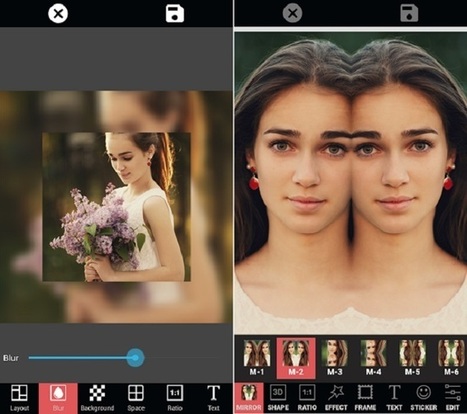Open the EDIT sliders tool
The width and height of the screenshot is (467, 414).
(x=453, y=398)
